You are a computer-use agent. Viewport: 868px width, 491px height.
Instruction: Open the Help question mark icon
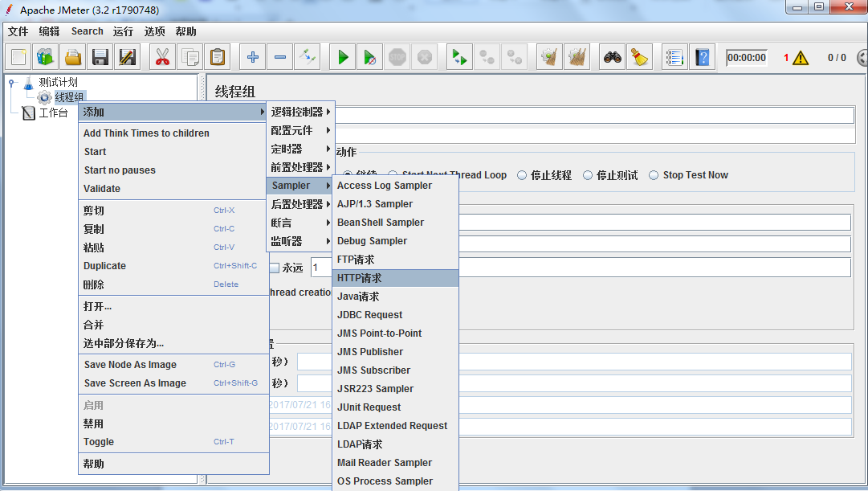(702, 57)
